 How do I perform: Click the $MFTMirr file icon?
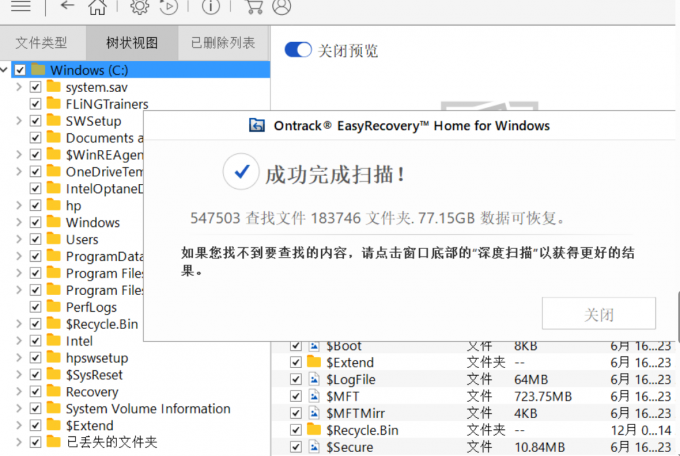[314, 413]
